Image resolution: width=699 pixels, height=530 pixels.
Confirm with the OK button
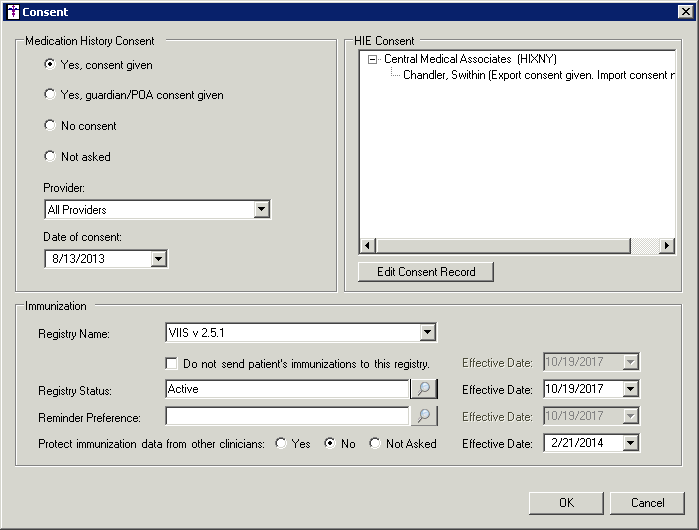coord(566,503)
